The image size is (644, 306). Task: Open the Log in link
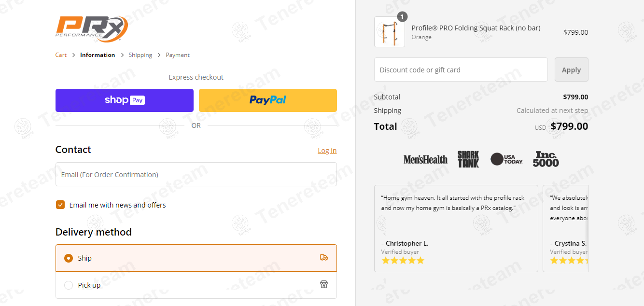tap(327, 151)
